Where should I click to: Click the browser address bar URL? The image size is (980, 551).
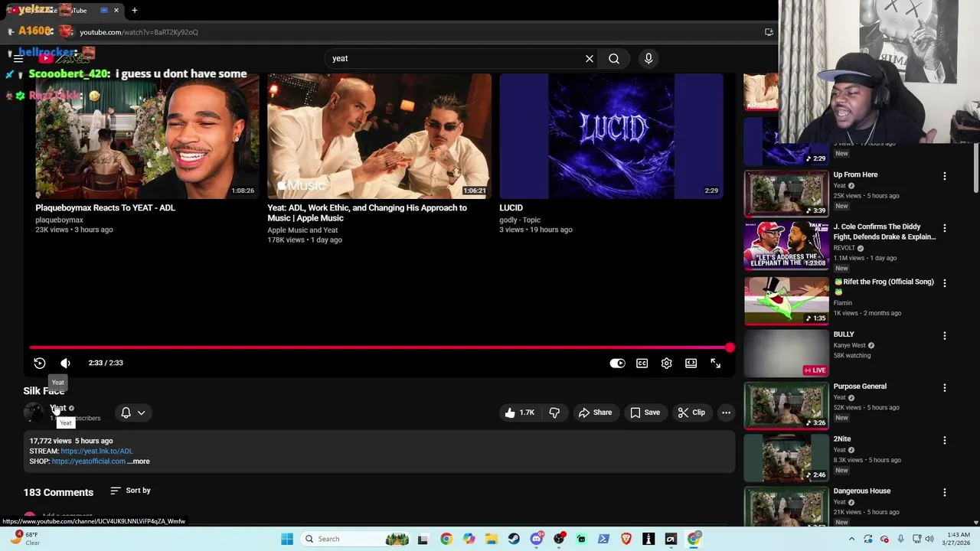[139, 32]
